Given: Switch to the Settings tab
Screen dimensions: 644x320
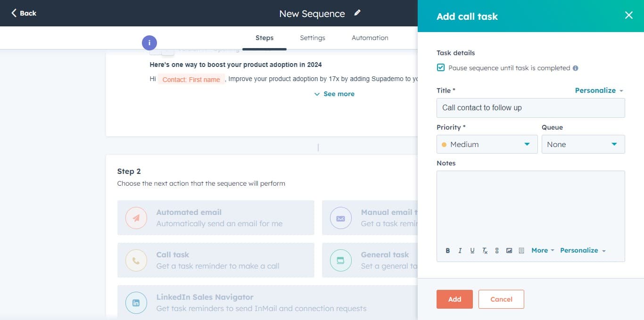Looking at the screenshot, I should click(313, 38).
